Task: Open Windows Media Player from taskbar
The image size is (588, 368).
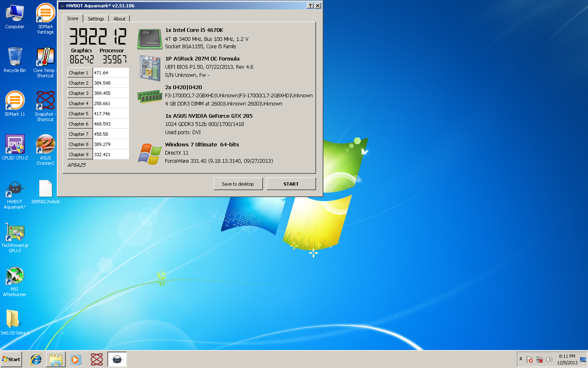Action: click(76, 359)
